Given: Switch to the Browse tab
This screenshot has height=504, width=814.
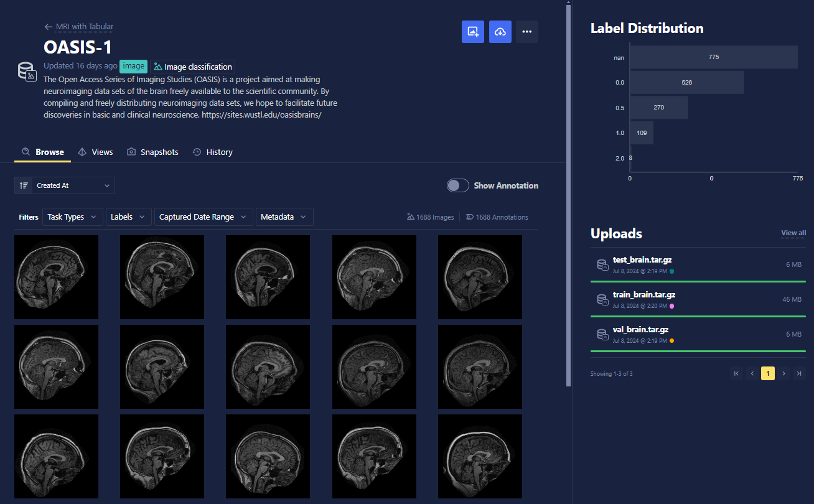Looking at the screenshot, I should point(43,152).
